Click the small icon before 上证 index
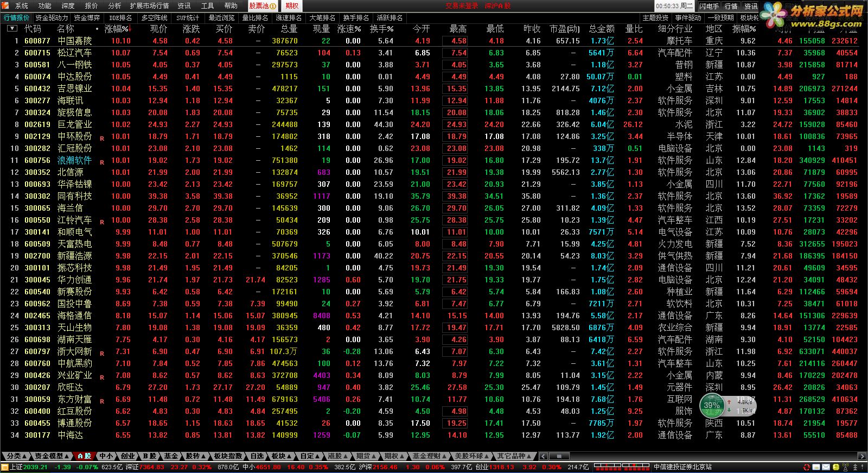Viewport: 868px width, 473px height. pyautogui.click(x=4, y=467)
